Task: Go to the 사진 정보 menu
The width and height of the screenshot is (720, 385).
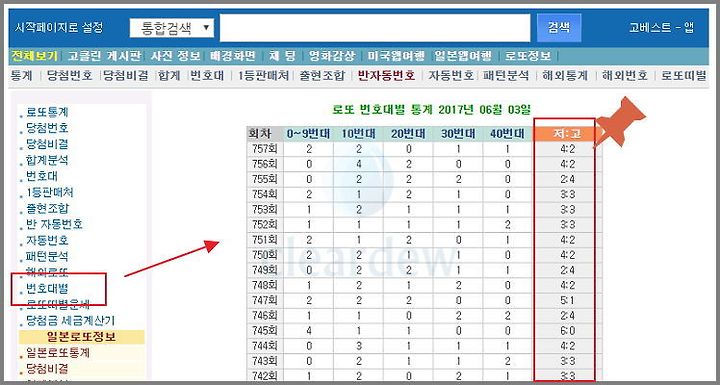Action: 176,56
